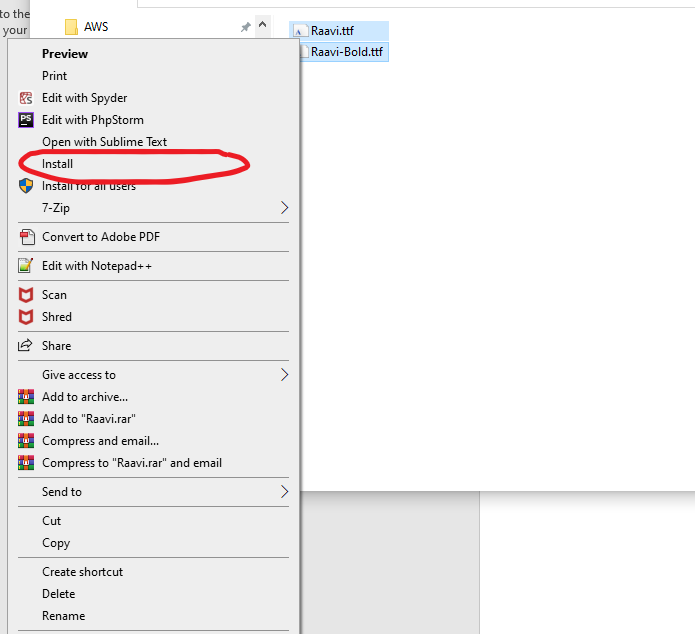Expand the Give access to submenu arrow
Viewport: 695px width, 634px height.
click(285, 375)
